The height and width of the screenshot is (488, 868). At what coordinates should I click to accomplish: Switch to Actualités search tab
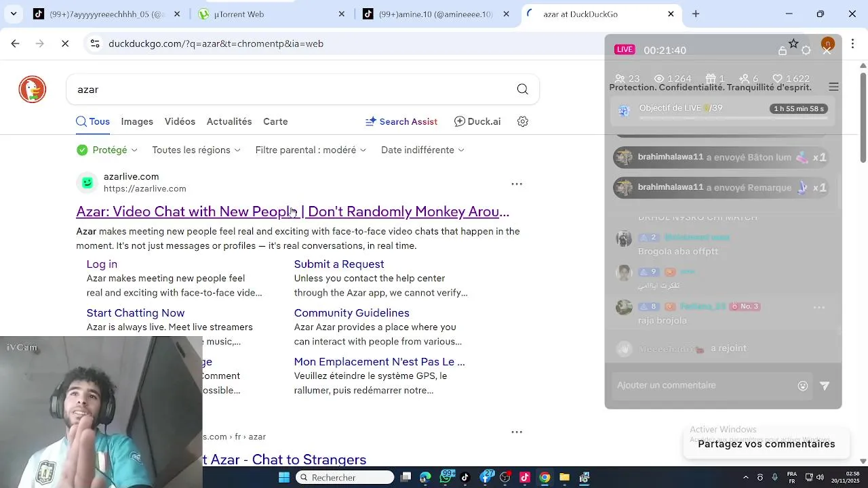229,121
